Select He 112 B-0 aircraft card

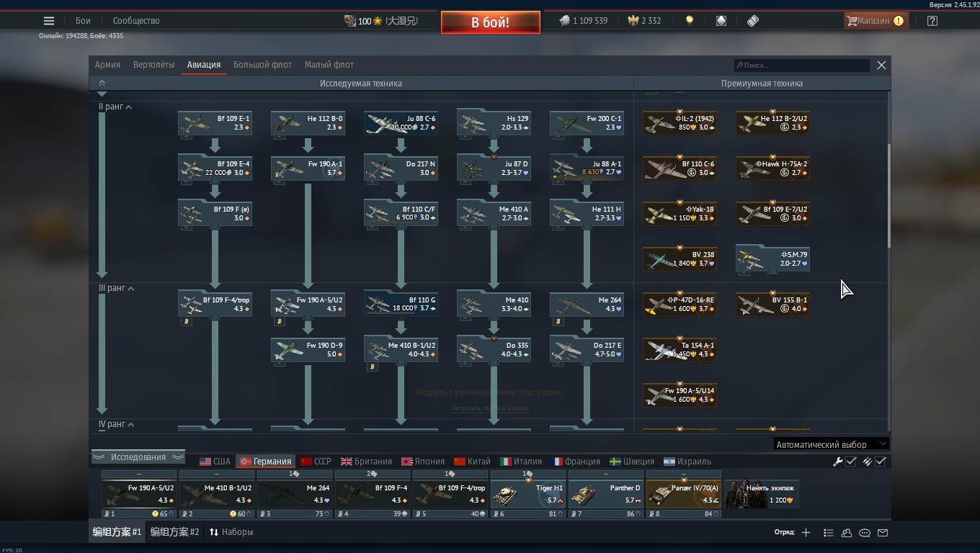click(308, 123)
